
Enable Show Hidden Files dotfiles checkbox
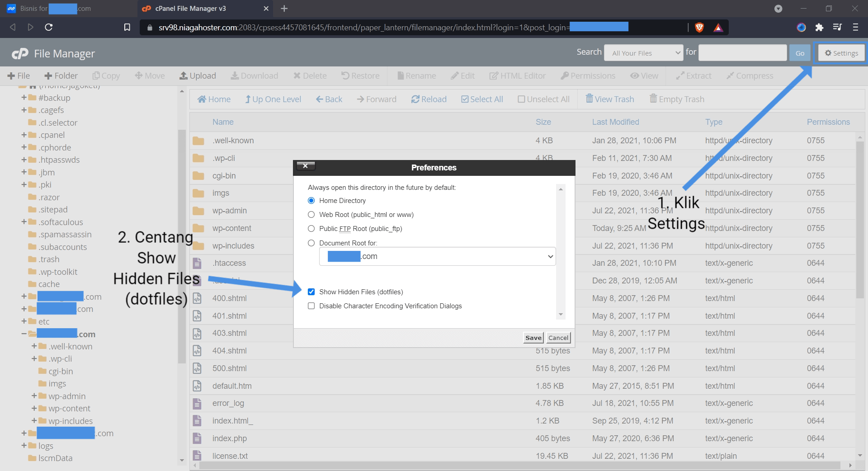click(311, 292)
